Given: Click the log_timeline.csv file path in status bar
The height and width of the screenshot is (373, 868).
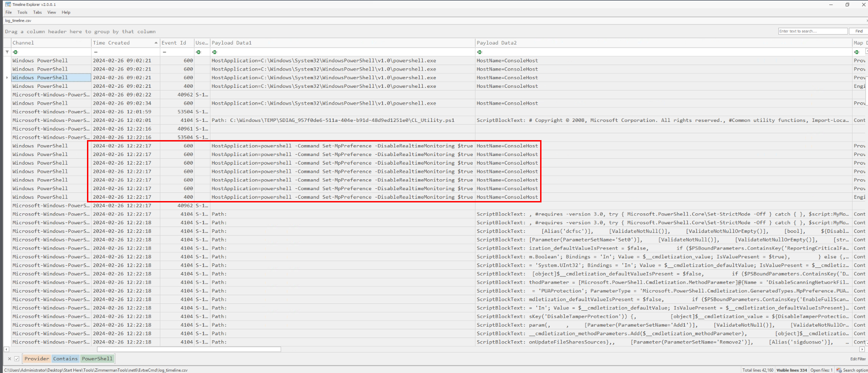Looking at the screenshot, I should (x=96, y=370).
